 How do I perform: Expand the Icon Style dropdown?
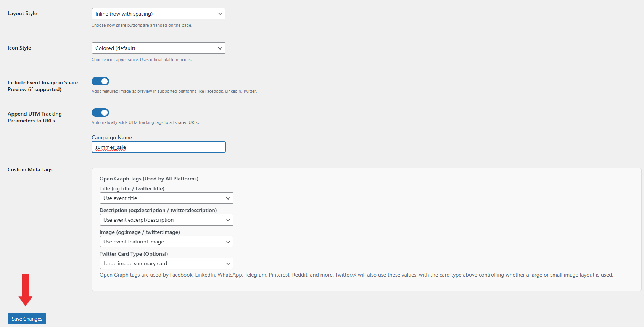pos(158,48)
